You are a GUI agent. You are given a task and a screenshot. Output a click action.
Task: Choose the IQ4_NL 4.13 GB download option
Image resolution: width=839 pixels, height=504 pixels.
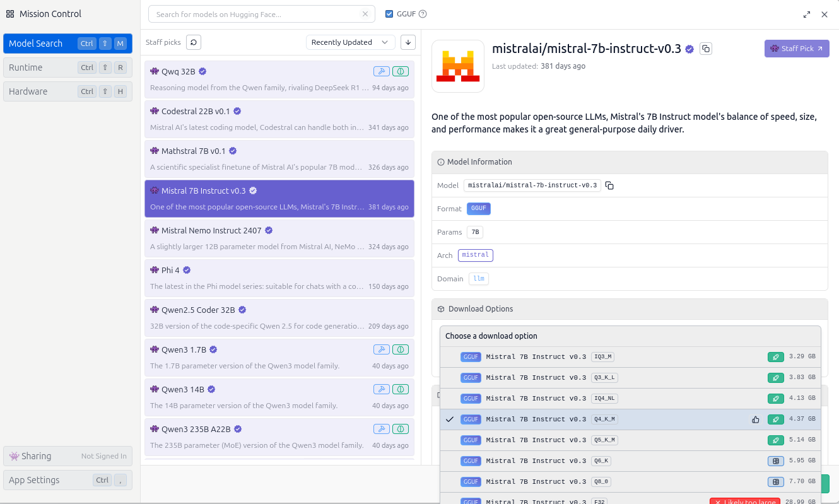point(631,399)
